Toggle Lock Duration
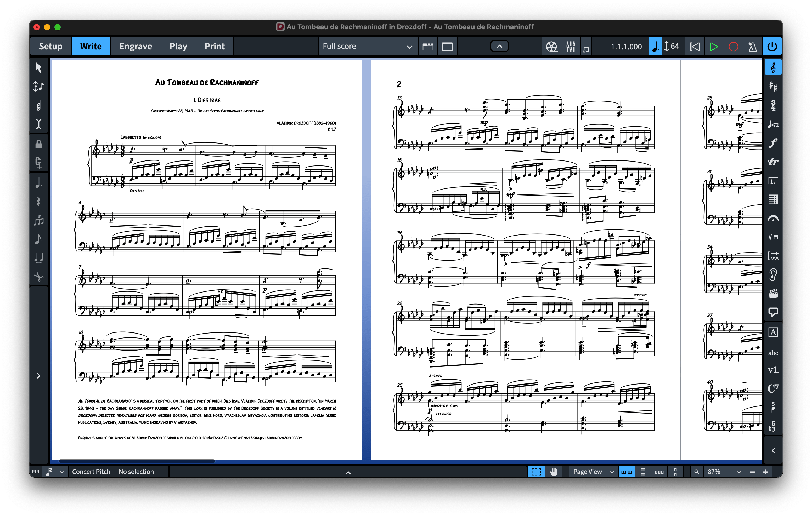 pos(39,144)
